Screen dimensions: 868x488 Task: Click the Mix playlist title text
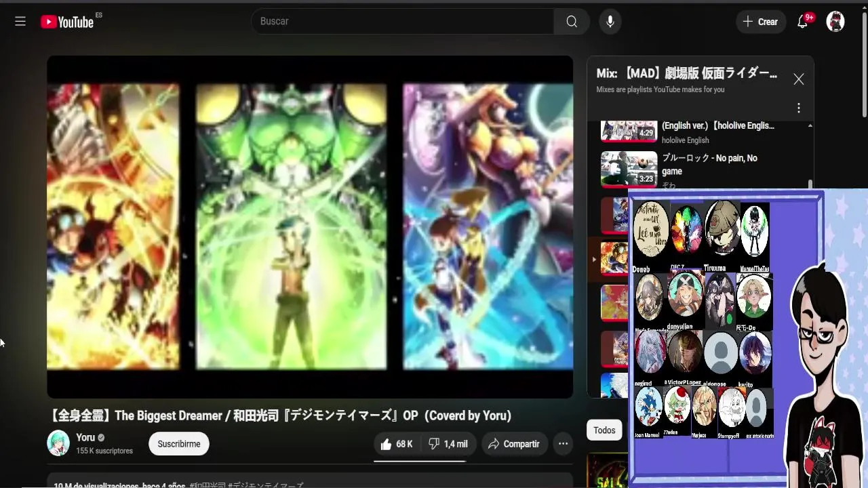tap(687, 73)
